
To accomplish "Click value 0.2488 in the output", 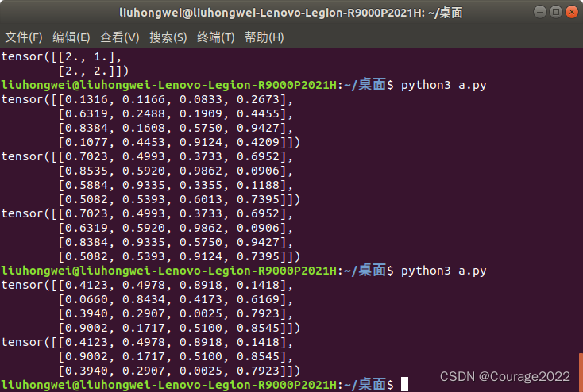I will click(144, 113).
